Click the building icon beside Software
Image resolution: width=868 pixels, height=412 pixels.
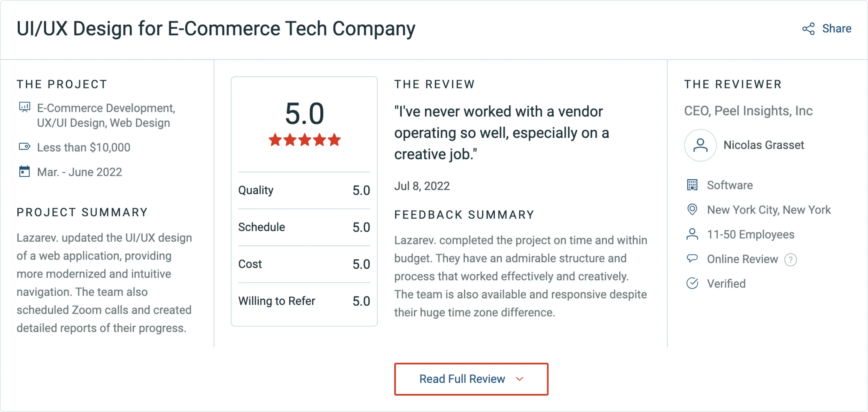click(x=693, y=185)
